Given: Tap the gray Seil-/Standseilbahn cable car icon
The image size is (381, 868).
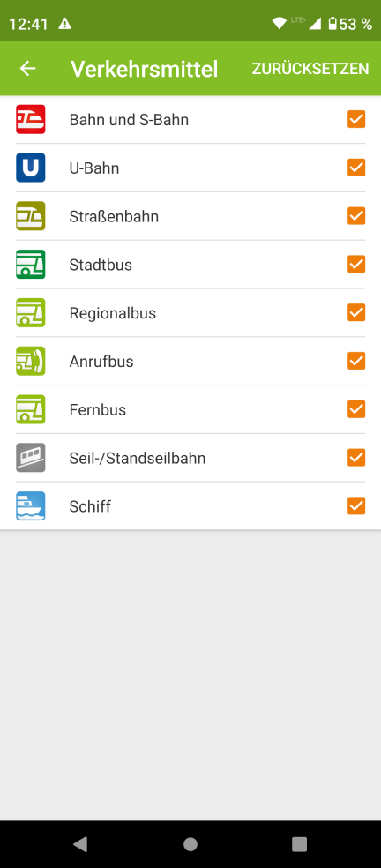Looking at the screenshot, I should (x=31, y=458).
